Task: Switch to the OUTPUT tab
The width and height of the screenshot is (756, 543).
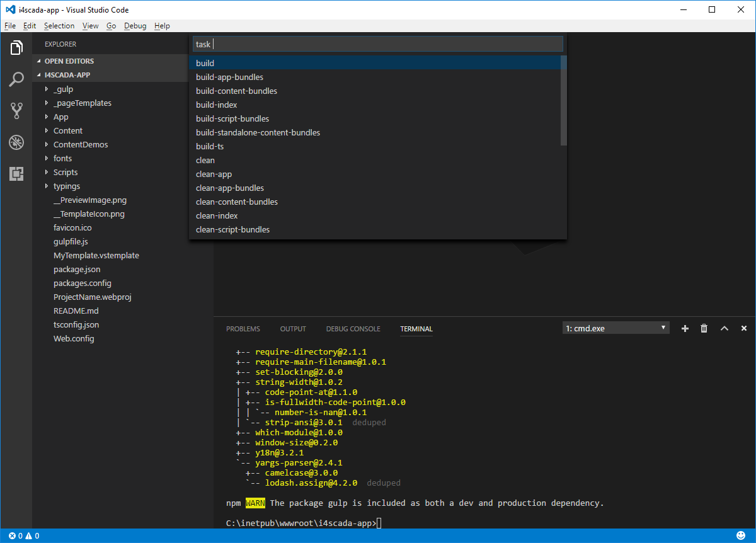Action: [292, 328]
